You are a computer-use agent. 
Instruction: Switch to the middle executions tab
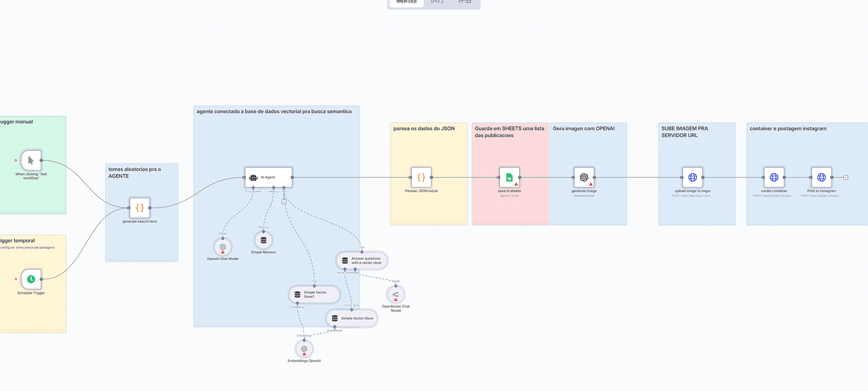coord(437,2)
